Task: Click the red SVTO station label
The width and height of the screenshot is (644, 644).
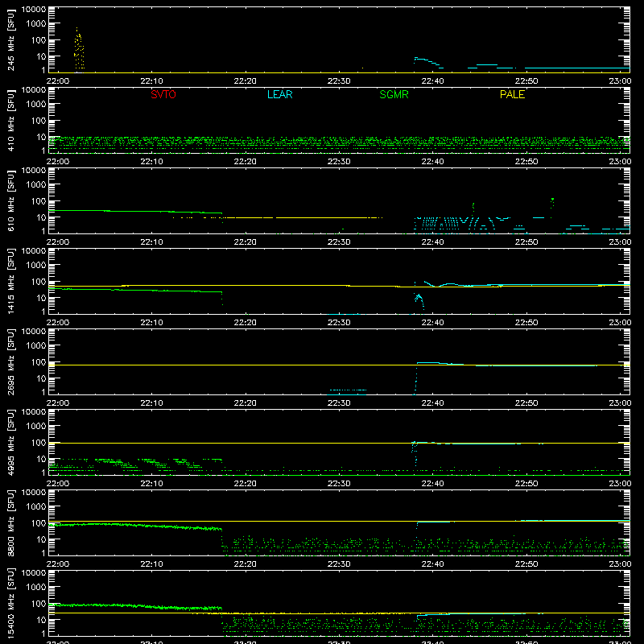Action: 163,94
